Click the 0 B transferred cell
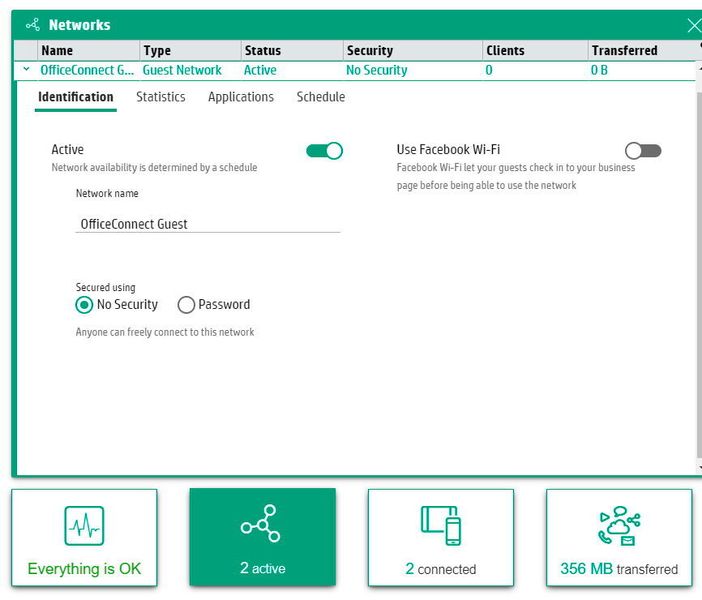Image resolution: width=702 pixels, height=600 pixels. (x=599, y=70)
